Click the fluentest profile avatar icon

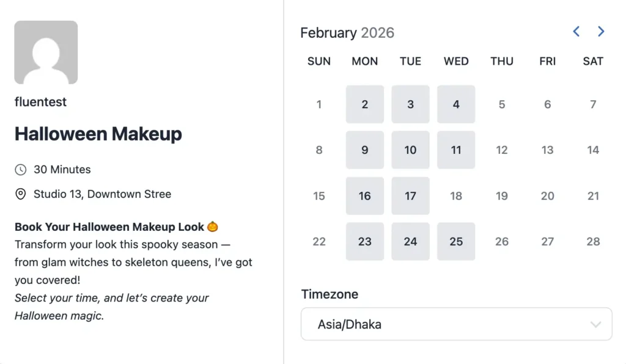click(46, 53)
